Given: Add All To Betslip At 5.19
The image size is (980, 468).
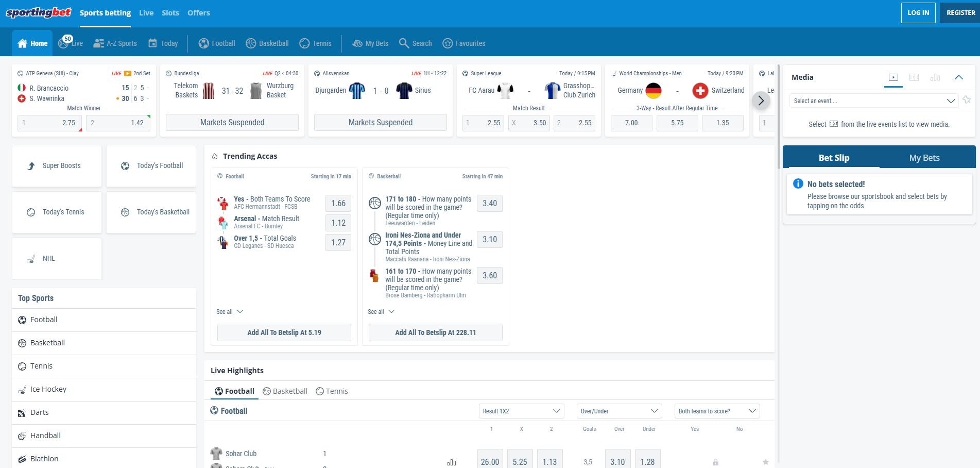Looking at the screenshot, I should tap(284, 332).
